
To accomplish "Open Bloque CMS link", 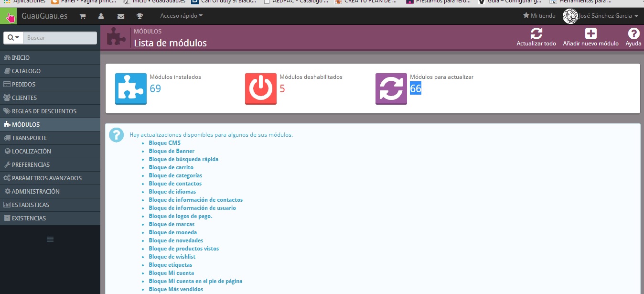I will (164, 143).
